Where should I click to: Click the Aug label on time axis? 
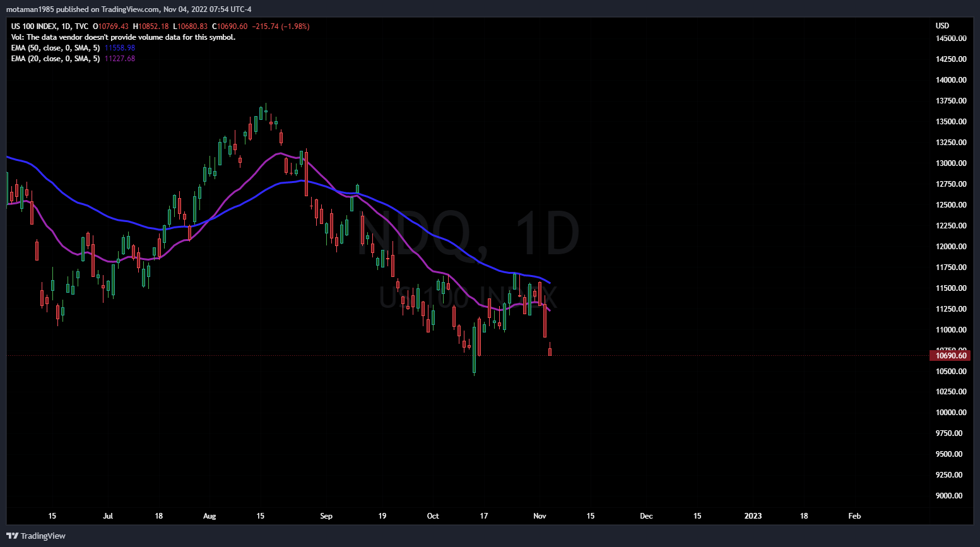tap(210, 516)
